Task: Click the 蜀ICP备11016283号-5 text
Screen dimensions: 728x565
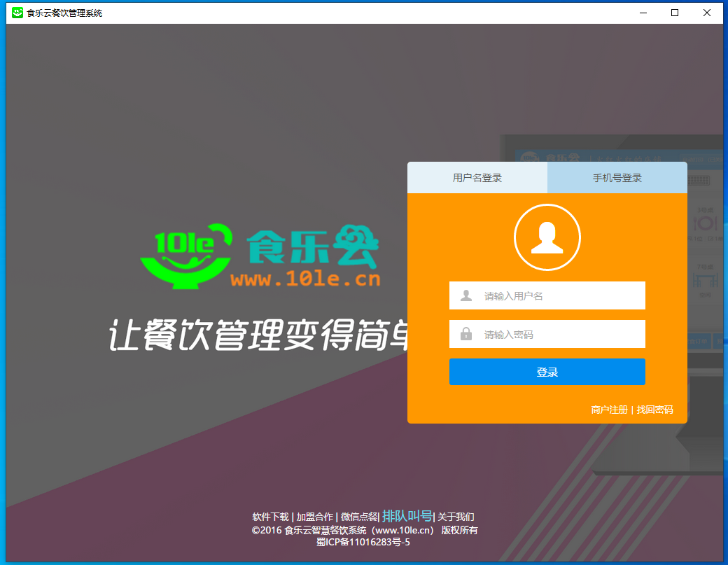Action: 363,542
